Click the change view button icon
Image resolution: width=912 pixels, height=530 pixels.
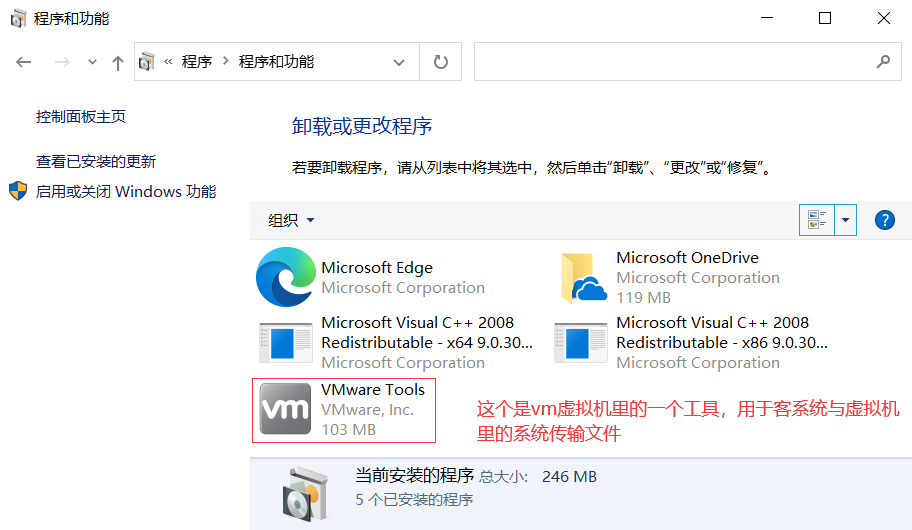[x=817, y=220]
